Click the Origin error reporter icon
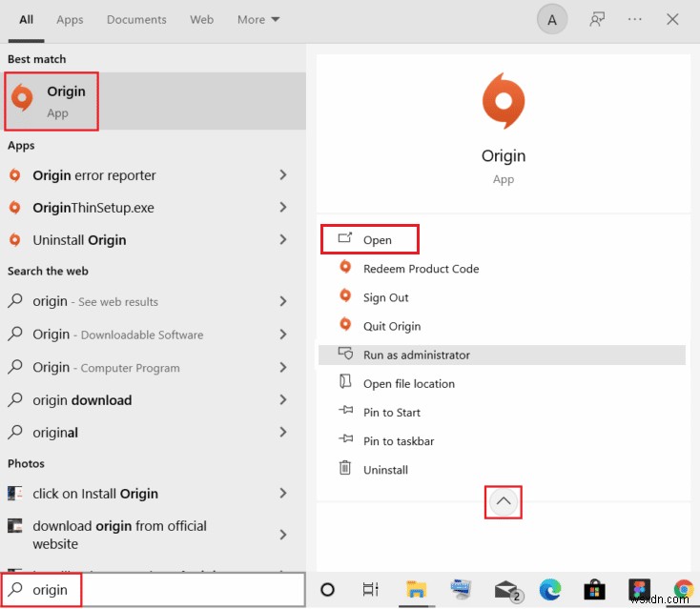The width and height of the screenshot is (700, 609). [14, 175]
